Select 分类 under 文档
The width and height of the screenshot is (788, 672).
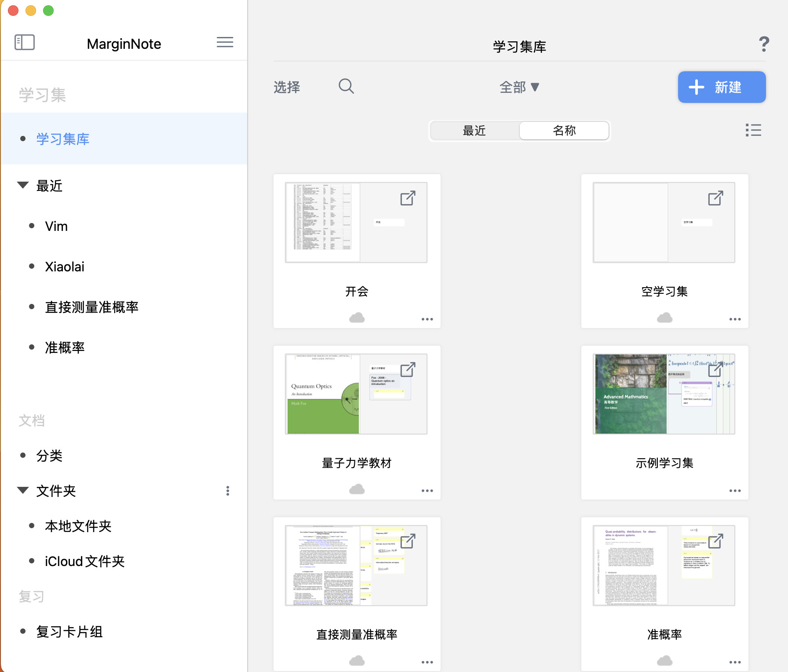49,456
